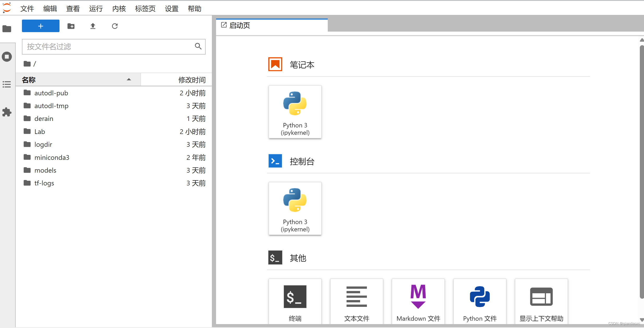The width and height of the screenshot is (644, 328).
Task: Show the table of contents panel
Action: (x=7, y=84)
